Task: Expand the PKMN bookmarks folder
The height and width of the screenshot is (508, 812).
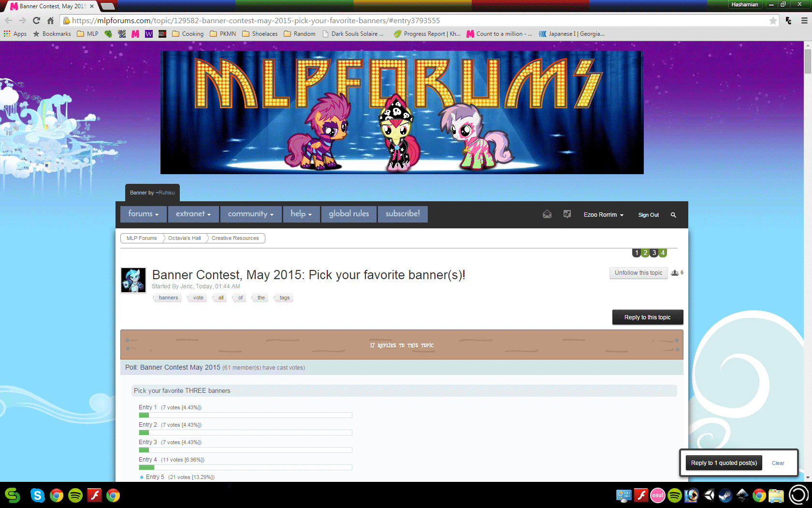Action: point(223,34)
